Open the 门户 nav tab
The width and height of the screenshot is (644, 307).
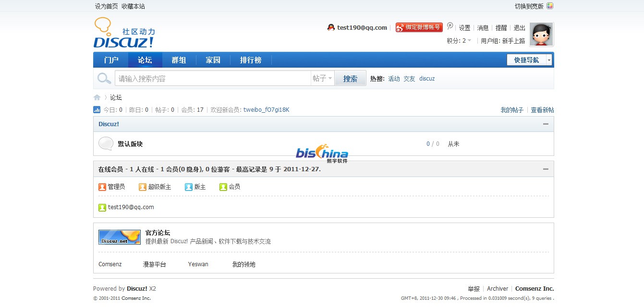click(x=111, y=60)
